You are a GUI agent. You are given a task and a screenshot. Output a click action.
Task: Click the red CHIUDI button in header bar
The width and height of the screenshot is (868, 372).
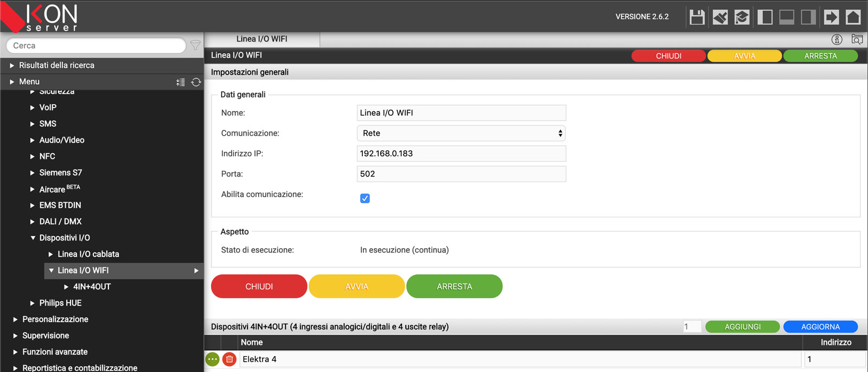[668, 56]
